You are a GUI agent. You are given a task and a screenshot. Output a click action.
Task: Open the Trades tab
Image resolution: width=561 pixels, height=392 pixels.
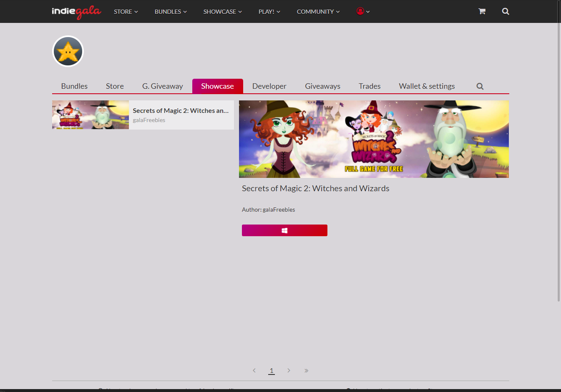[370, 86]
